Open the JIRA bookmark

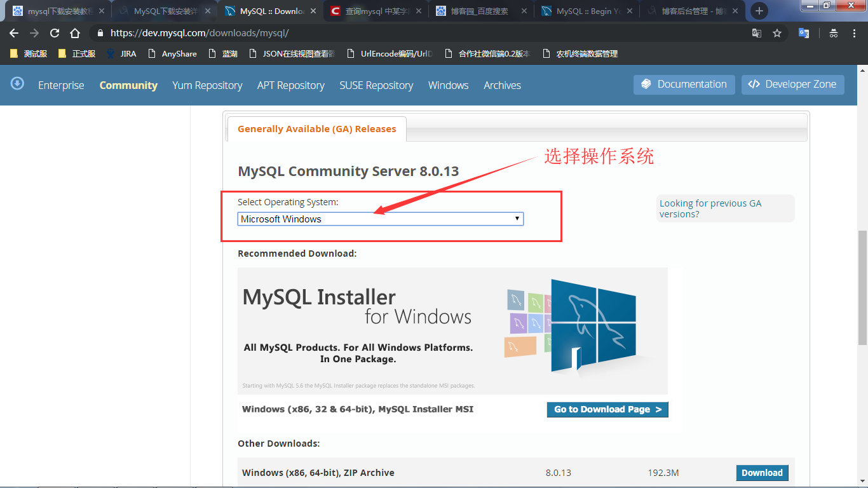(121, 54)
